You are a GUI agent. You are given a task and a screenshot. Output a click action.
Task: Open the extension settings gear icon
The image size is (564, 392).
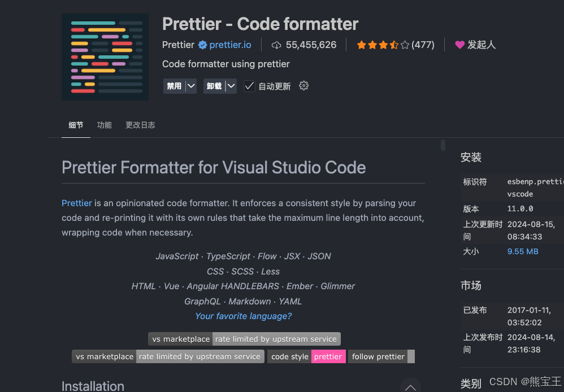pos(304,86)
